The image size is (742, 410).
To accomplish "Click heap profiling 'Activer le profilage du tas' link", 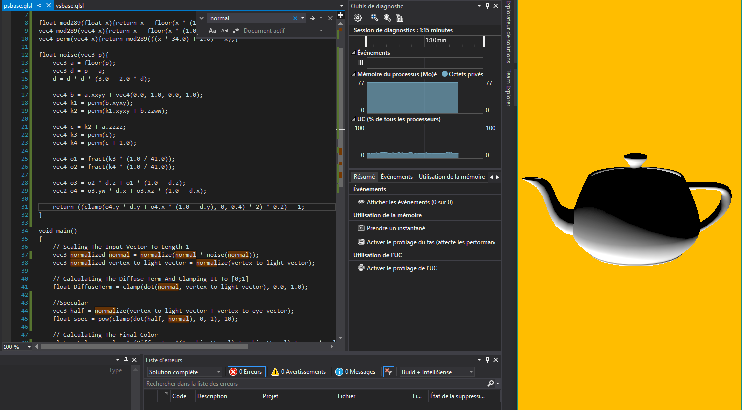I will pyautogui.click(x=431, y=242).
